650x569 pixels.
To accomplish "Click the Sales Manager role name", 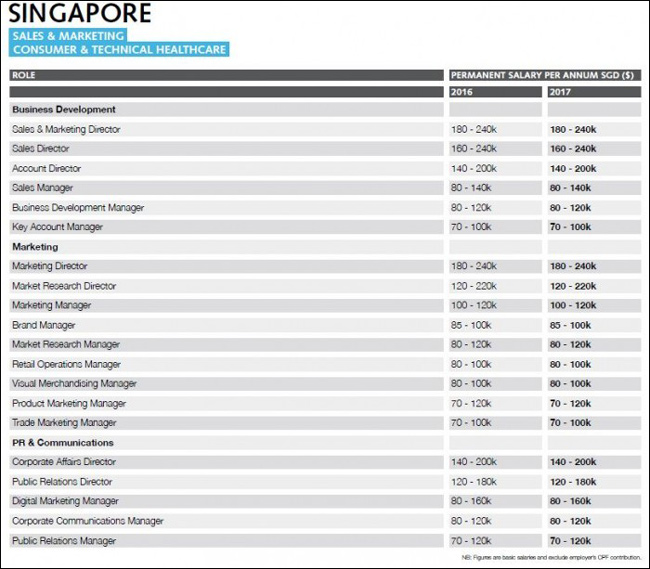I will (43, 188).
